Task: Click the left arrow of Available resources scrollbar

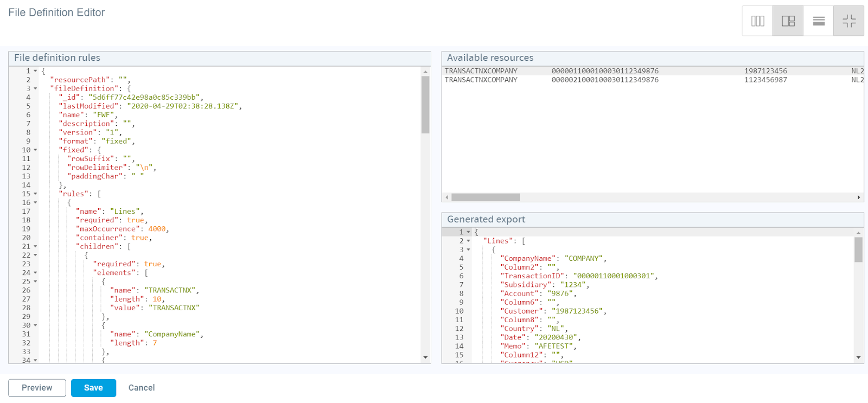Action: [x=447, y=197]
